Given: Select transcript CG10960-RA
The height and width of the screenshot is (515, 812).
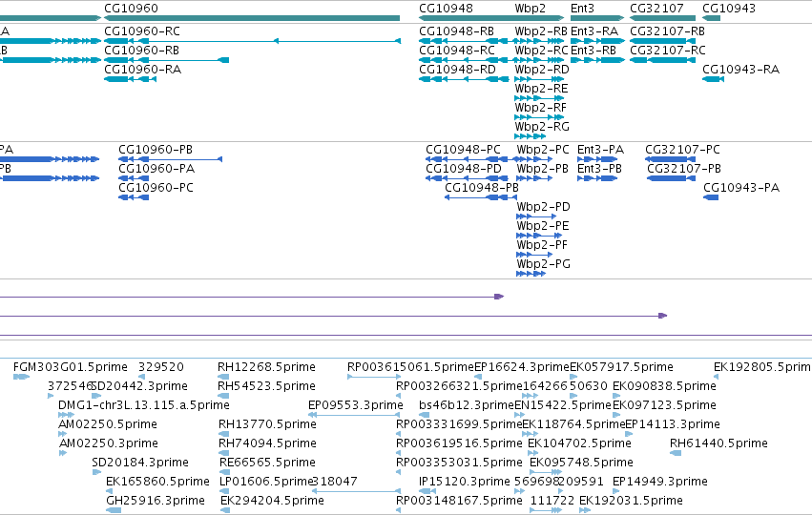Looking at the screenshot, I should (130, 79).
